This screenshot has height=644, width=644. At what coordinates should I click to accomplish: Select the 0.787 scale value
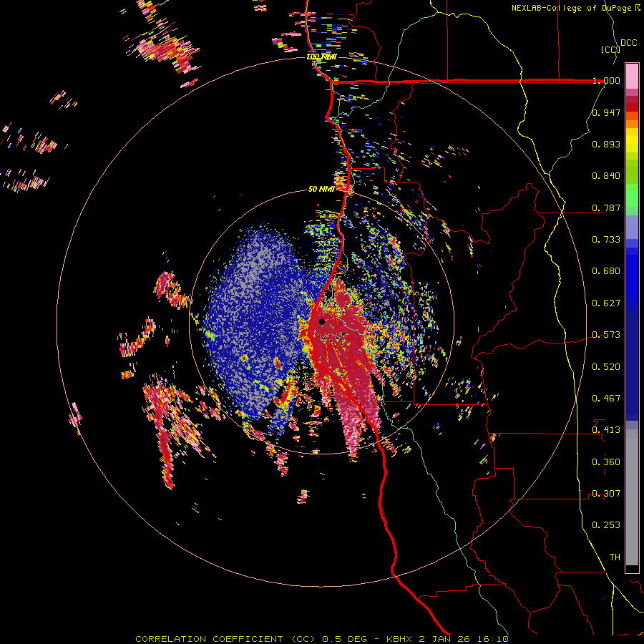[x=606, y=208]
